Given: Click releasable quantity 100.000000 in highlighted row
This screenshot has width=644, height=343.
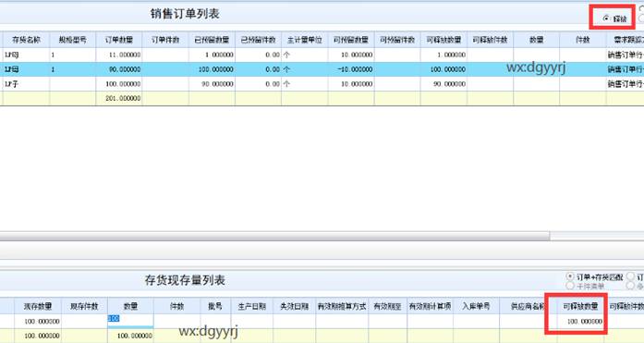Looking at the screenshot, I should [444, 69].
